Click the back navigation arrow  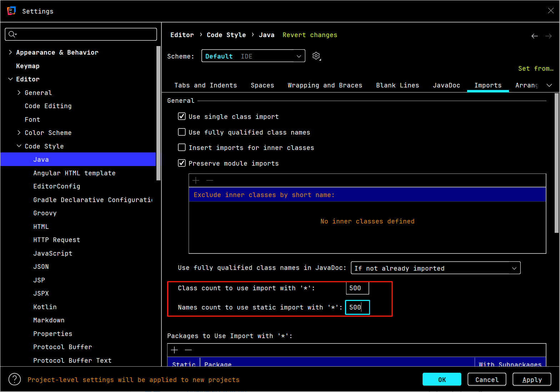click(534, 36)
